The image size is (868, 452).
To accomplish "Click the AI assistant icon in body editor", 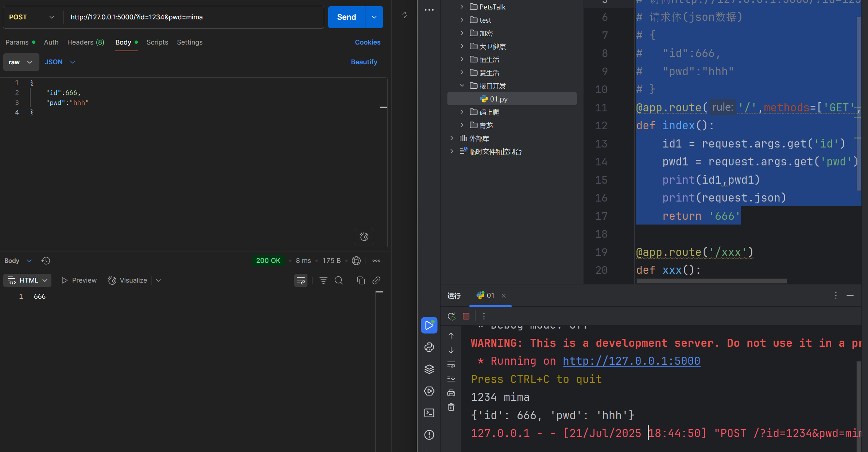I will click(364, 237).
